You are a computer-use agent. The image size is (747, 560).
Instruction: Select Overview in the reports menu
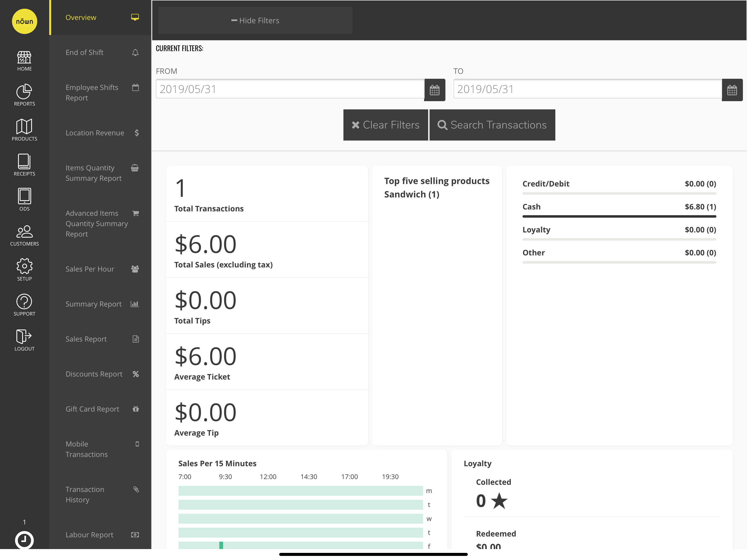tap(100, 17)
